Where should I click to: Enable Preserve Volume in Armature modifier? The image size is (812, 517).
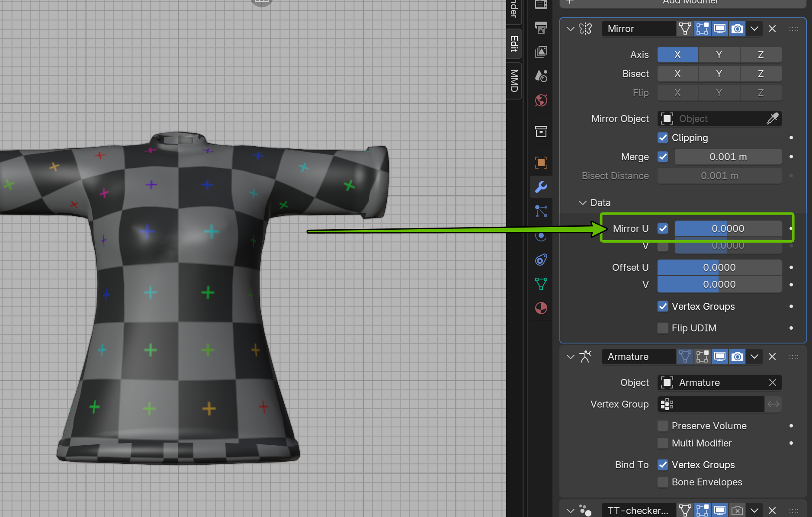click(663, 426)
